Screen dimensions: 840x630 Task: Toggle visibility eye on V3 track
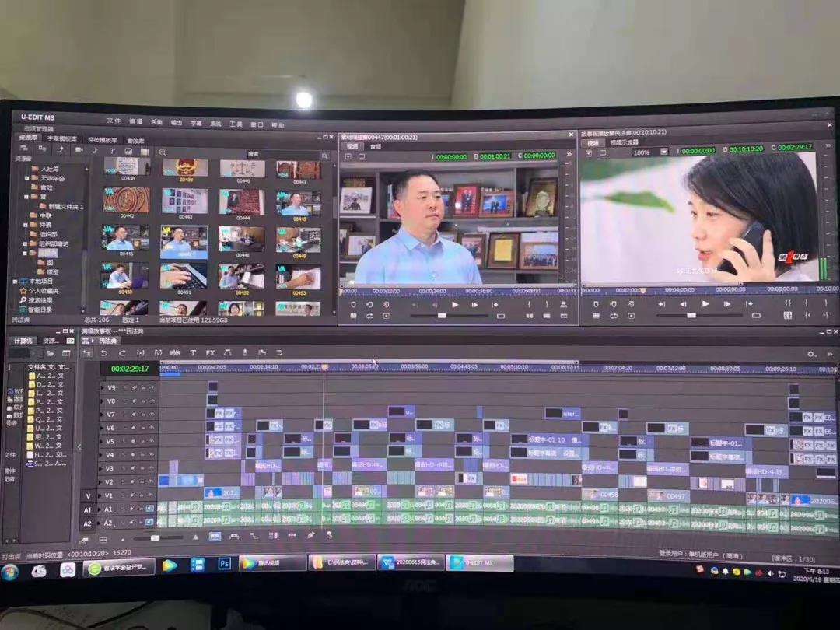(x=152, y=468)
